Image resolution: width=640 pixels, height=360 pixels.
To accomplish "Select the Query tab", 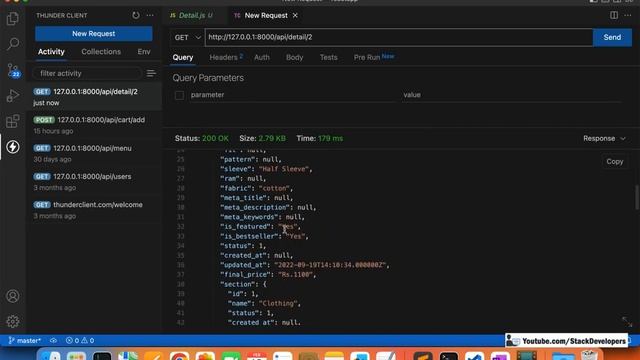I will pos(182,58).
